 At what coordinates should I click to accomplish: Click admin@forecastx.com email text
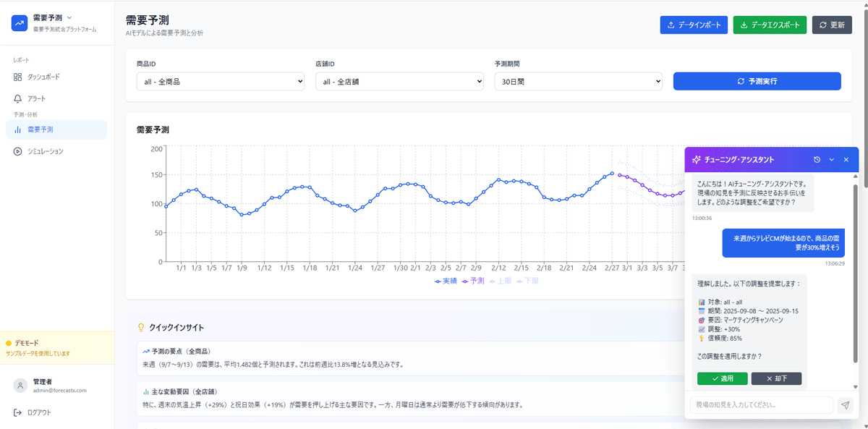click(59, 391)
